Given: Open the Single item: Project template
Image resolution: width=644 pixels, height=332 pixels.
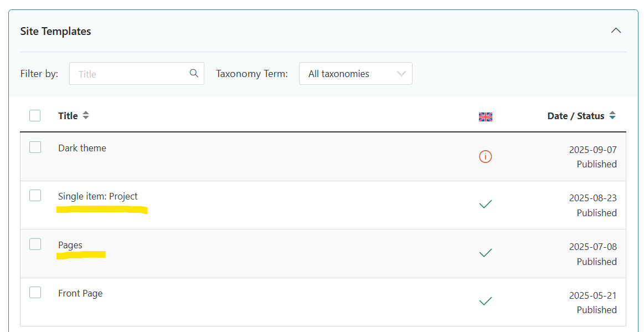Looking at the screenshot, I should [98, 196].
